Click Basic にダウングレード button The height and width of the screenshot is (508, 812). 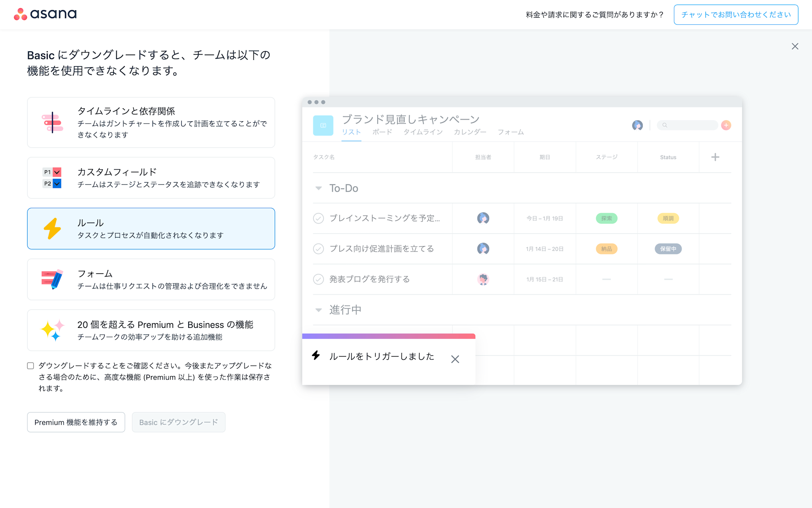(x=178, y=422)
